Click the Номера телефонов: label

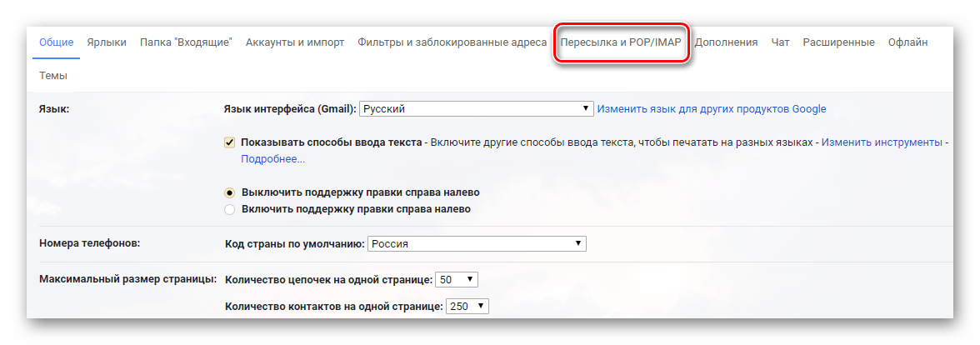pos(89,243)
